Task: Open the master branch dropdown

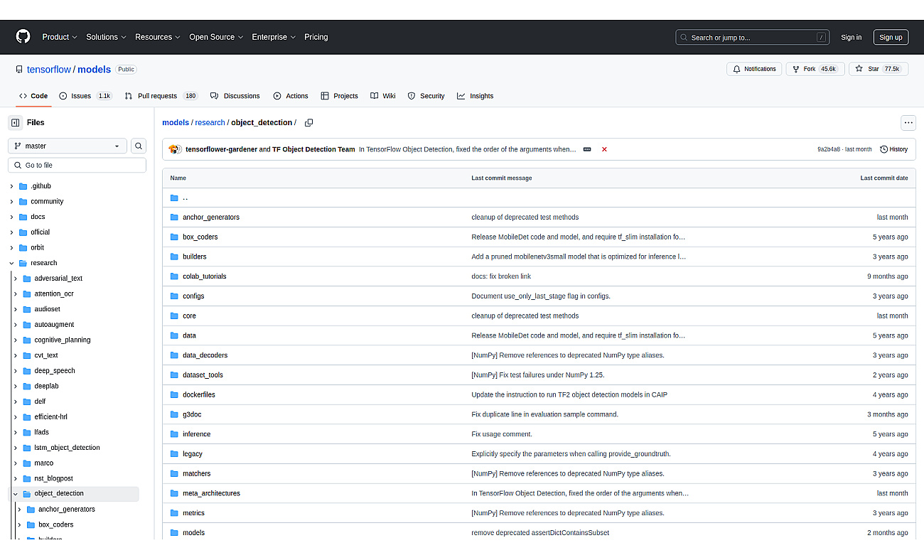Action: point(68,146)
